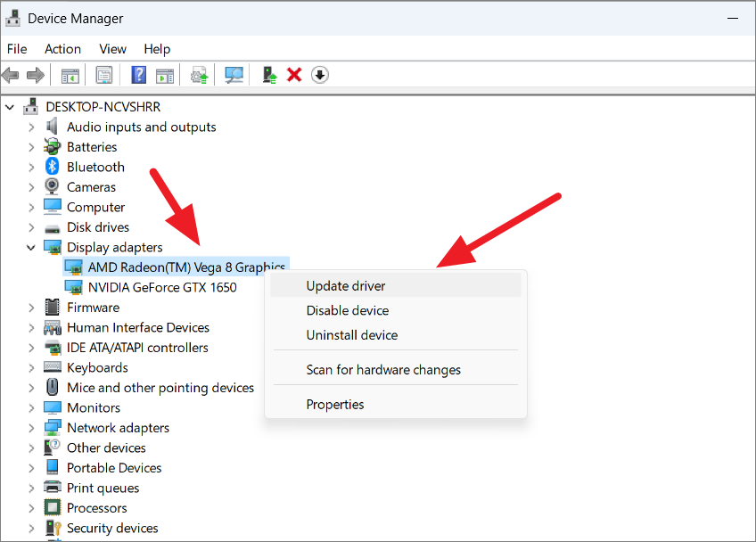The width and height of the screenshot is (756, 542).
Task: Click Show/Hide Console Tree toolbar icon
Action: (70, 76)
